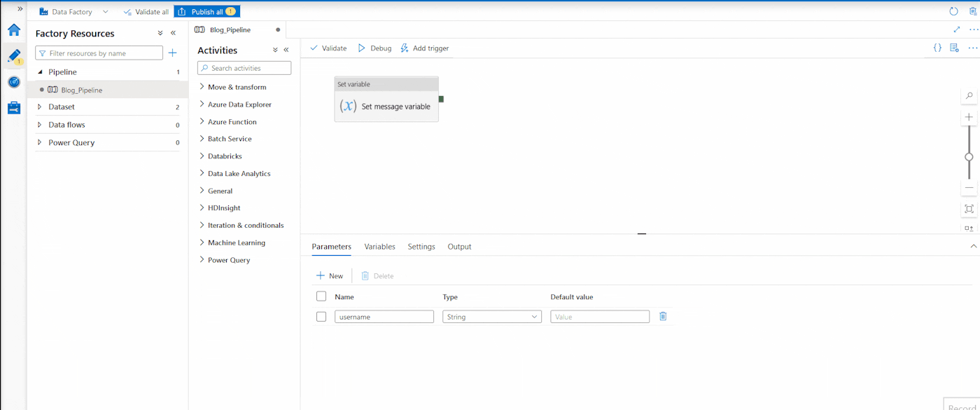Open the Manage toolbox hub
The height and width of the screenshot is (410, 980).
click(x=14, y=108)
